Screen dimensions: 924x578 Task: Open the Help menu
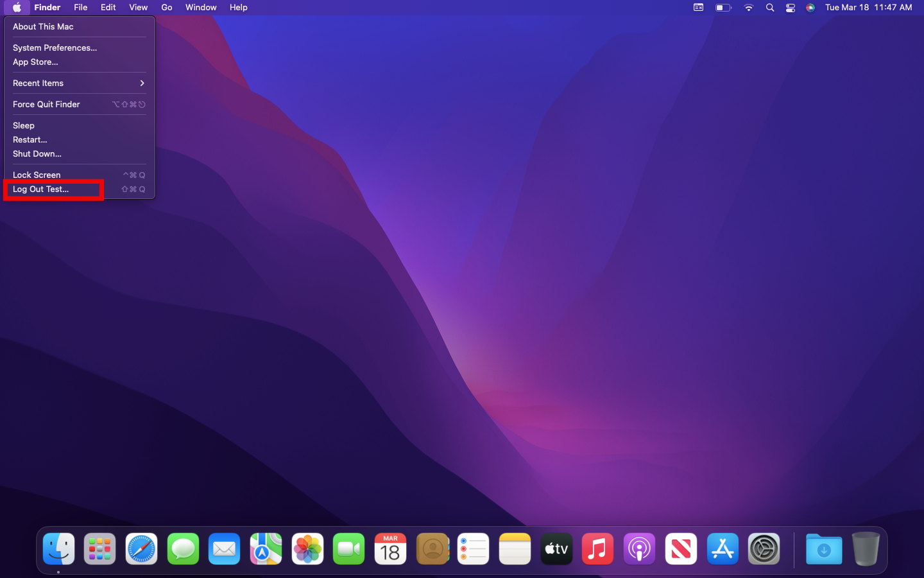(239, 8)
